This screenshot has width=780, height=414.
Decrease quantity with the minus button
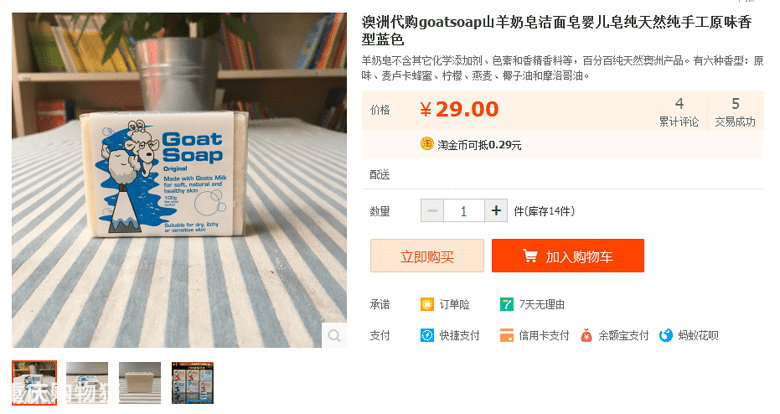point(432,210)
